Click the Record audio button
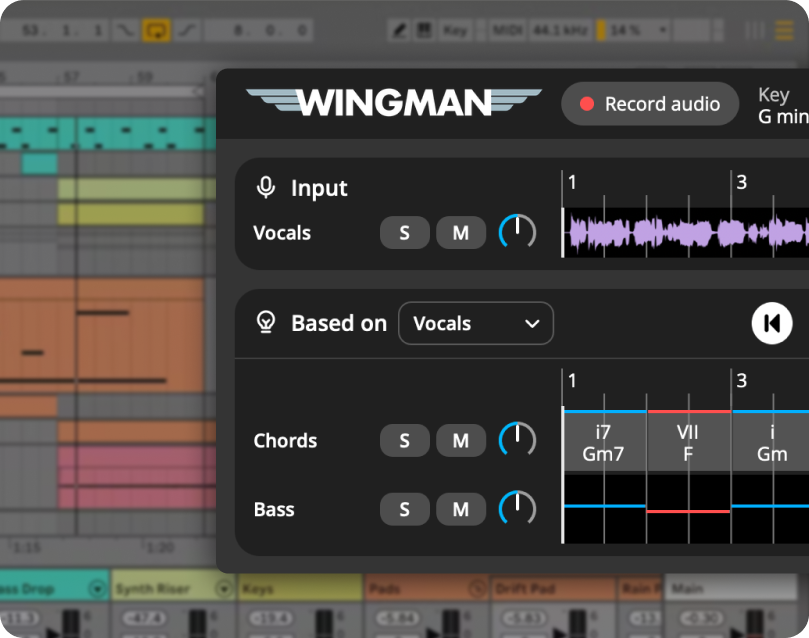 coord(650,104)
